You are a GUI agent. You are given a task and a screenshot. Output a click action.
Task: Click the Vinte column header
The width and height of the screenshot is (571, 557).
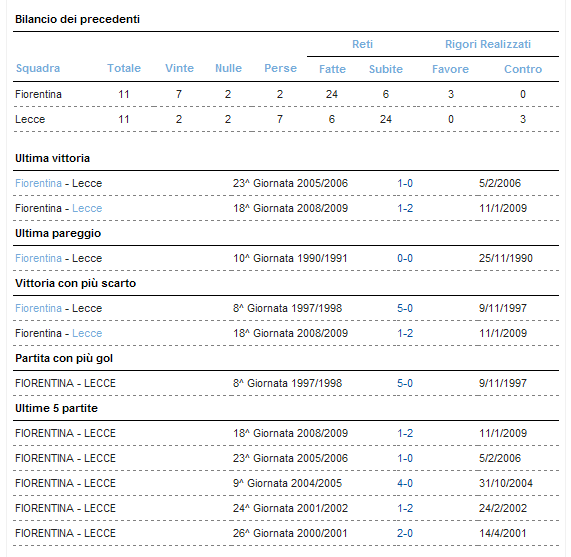[x=179, y=68]
